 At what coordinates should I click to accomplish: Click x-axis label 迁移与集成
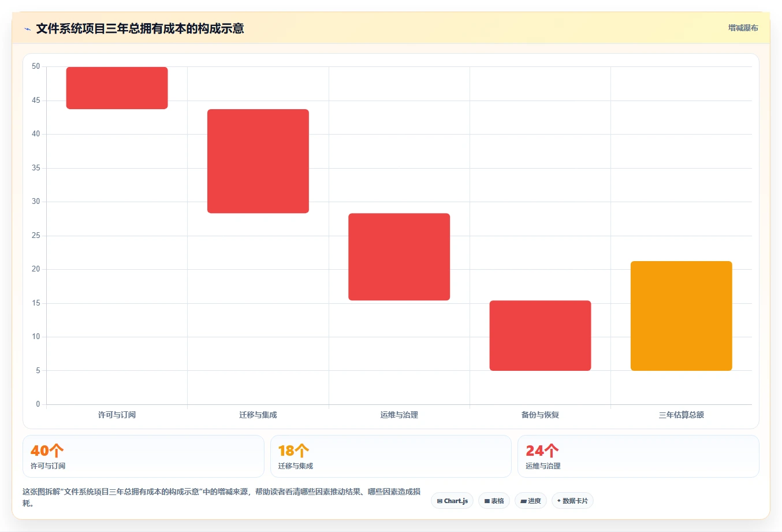tap(258, 415)
